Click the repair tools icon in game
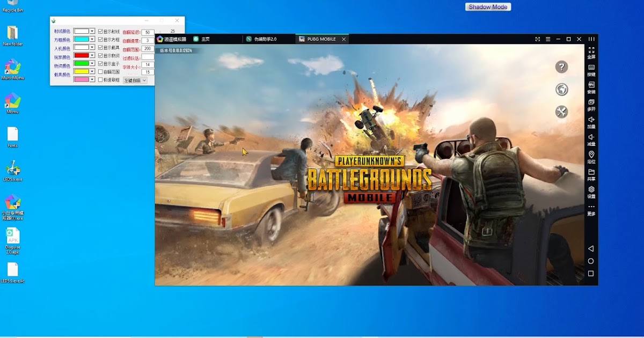644x338 pixels. tap(561, 112)
